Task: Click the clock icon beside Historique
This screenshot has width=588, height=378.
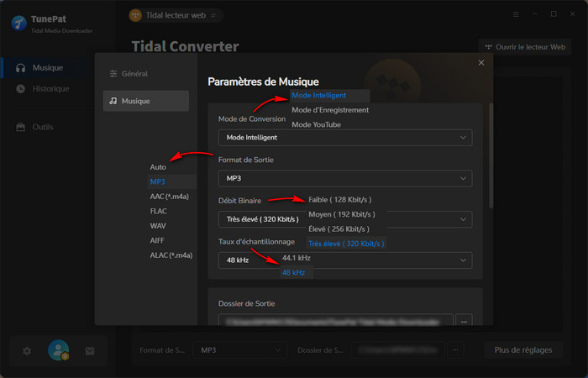Action: tap(21, 89)
